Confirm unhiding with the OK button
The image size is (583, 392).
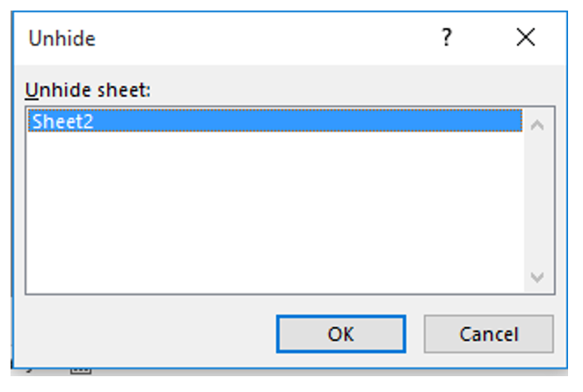point(341,334)
